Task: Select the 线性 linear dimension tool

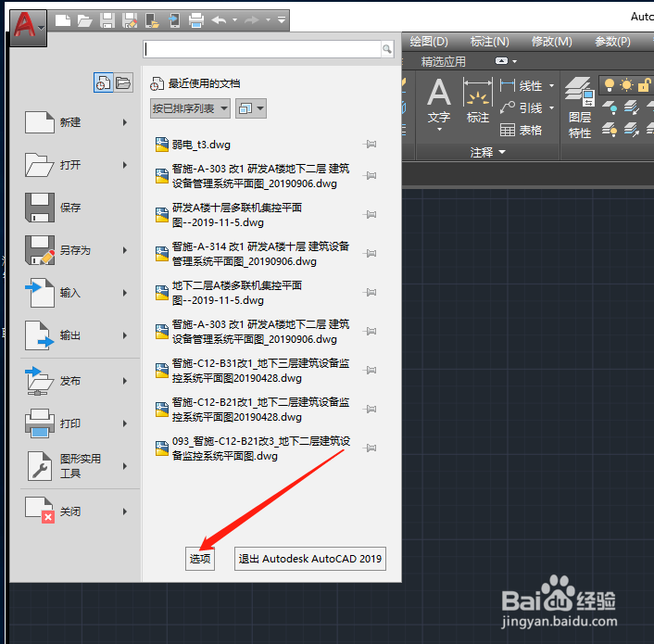Action: tap(522, 85)
